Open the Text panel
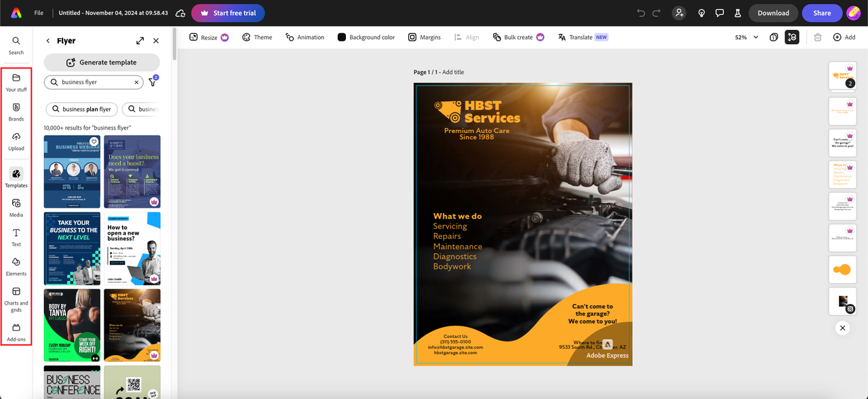 16,237
